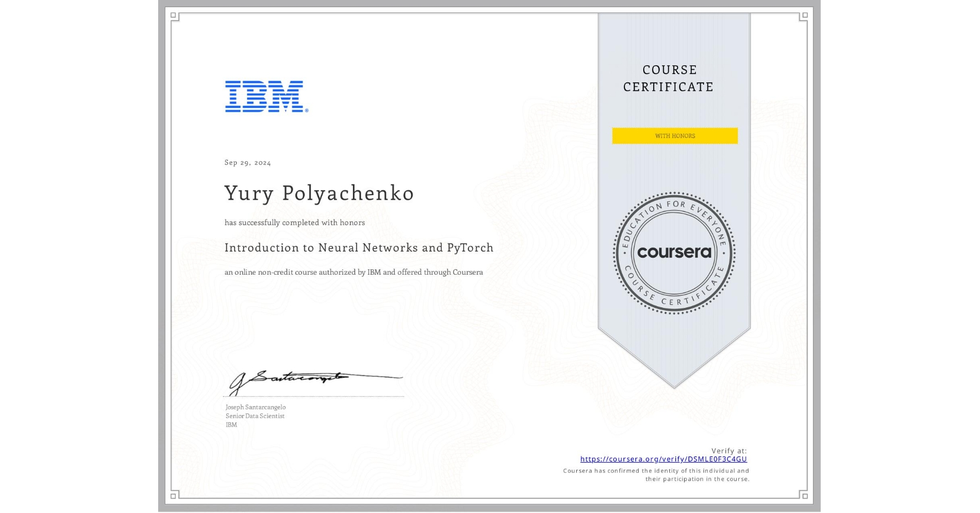980x513 pixels.
Task: Expand the Joseph Santarcangelo signer details
Action: coord(256,416)
